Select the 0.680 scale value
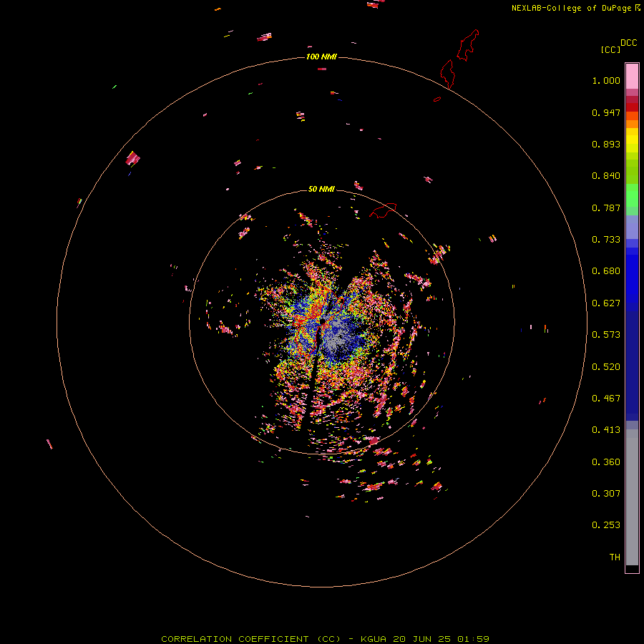 pos(606,271)
